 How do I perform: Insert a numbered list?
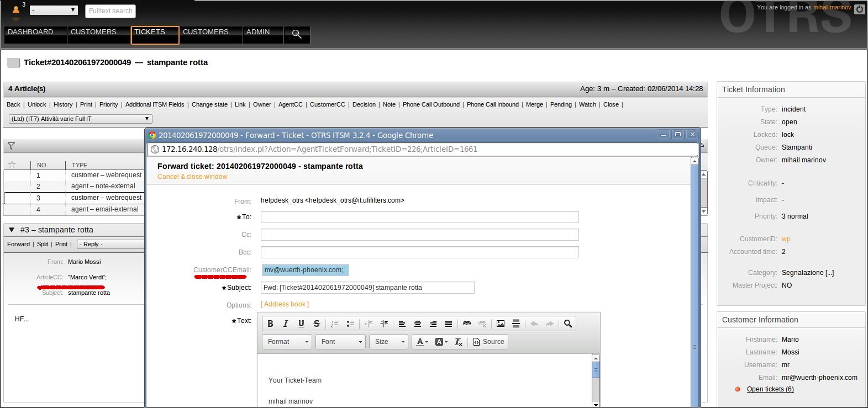point(335,324)
